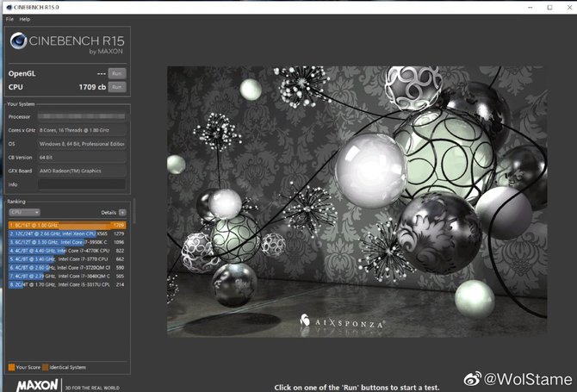Click the Cinebench title bar app icon
577x392 pixels.
[9, 8]
